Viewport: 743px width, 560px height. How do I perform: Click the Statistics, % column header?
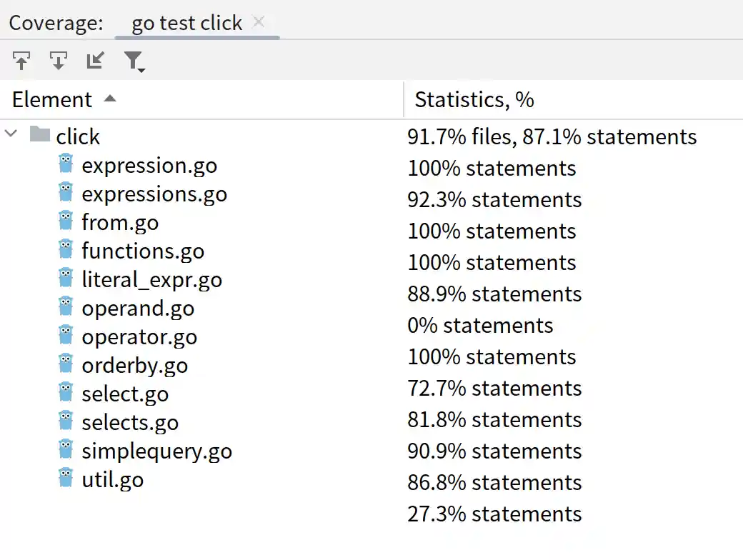[x=474, y=99]
